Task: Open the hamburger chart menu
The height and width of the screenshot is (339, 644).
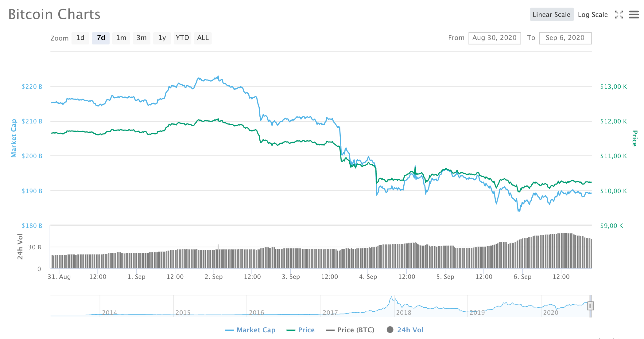Action: [x=634, y=14]
